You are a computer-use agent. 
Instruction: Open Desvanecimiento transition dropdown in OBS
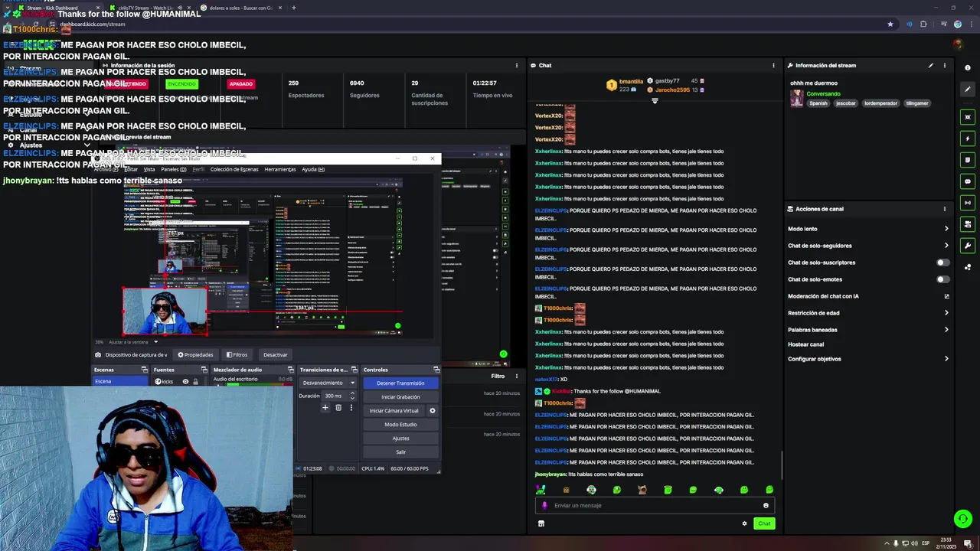[328, 383]
